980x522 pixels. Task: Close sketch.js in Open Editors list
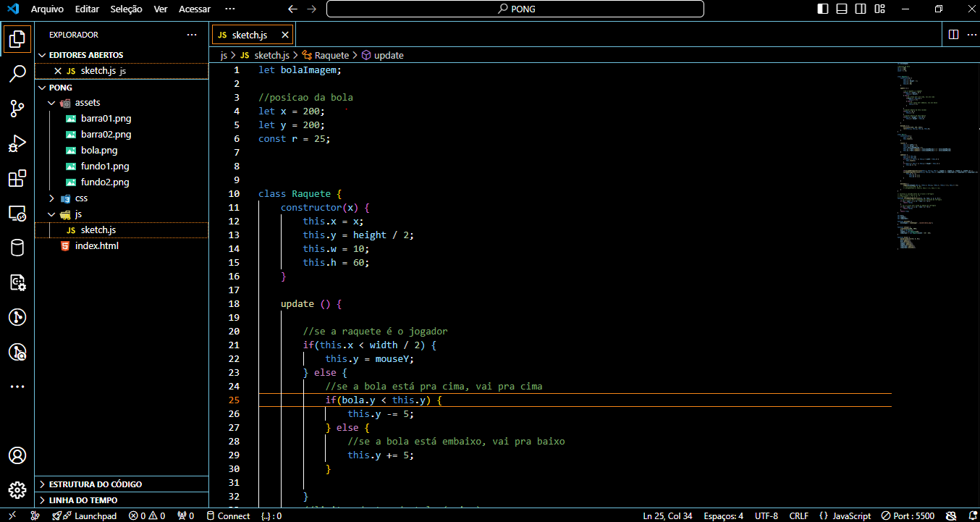click(58, 71)
